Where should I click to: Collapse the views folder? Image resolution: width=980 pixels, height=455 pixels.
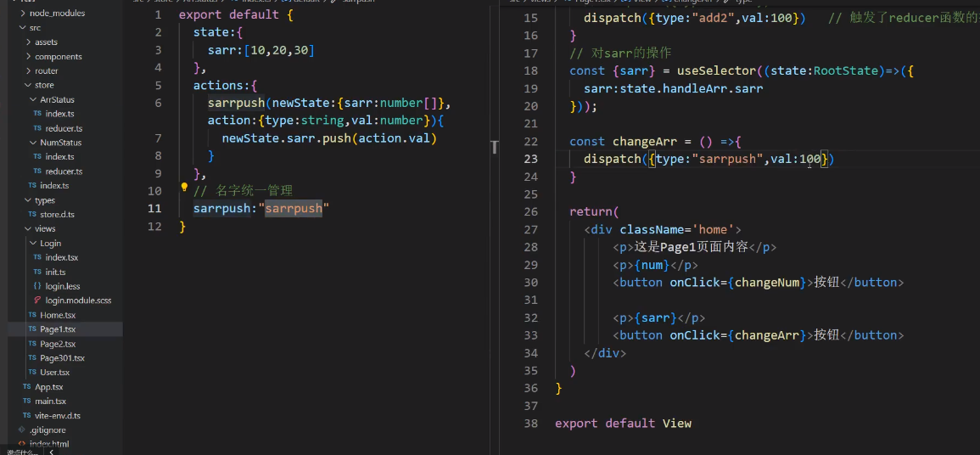click(x=28, y=228)
